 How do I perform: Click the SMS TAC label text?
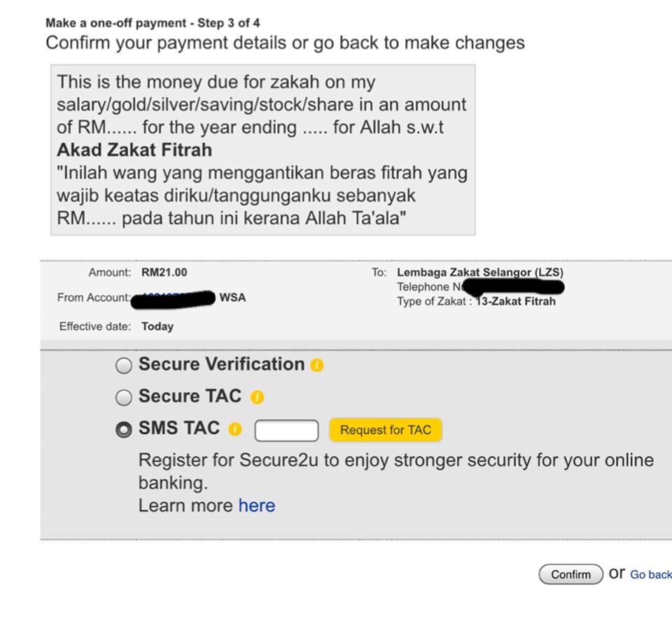(x=179, y=428)
